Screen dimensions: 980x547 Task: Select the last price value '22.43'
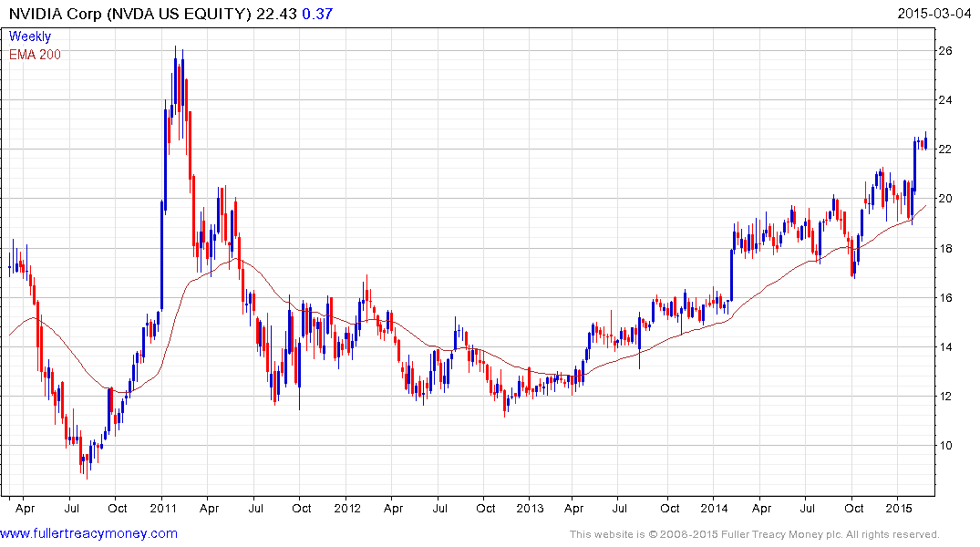[x=276, y=14]
